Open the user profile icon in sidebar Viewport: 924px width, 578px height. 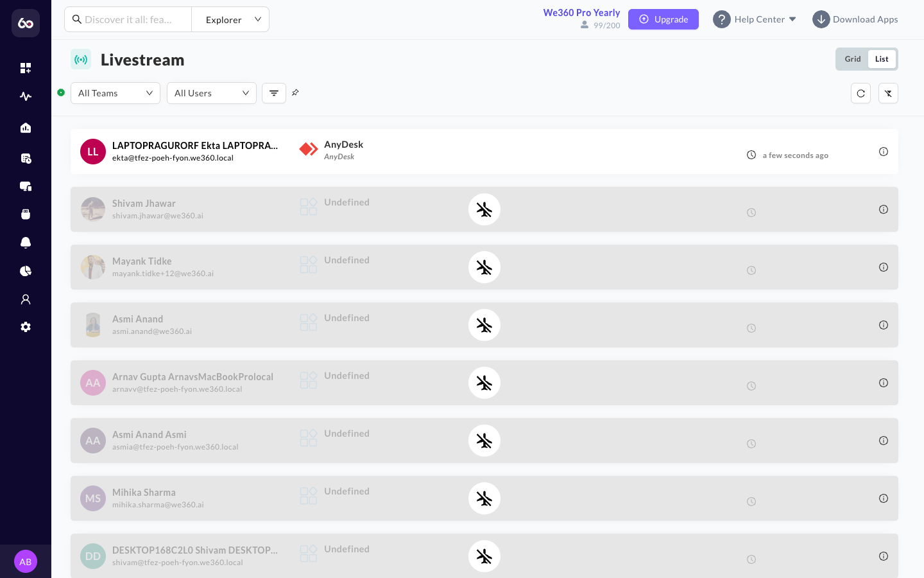pos(26,299)
